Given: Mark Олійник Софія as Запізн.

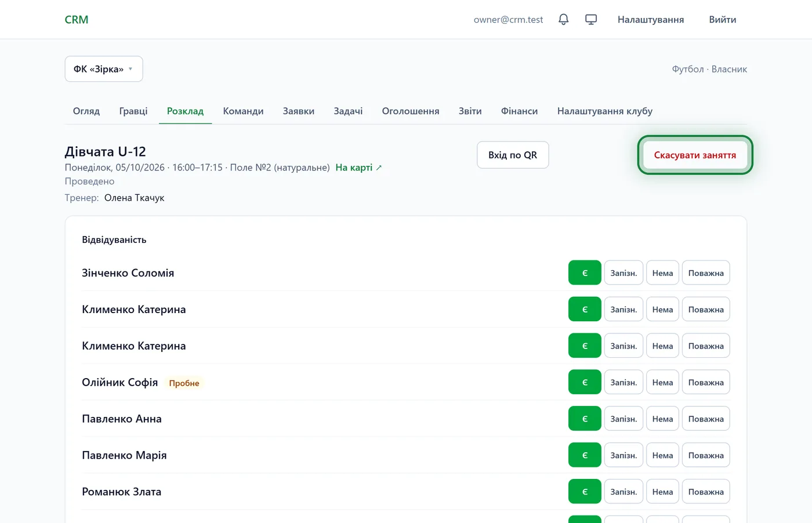Looking at the screenshot, I should pyautogui.click(x=623, y=382).
